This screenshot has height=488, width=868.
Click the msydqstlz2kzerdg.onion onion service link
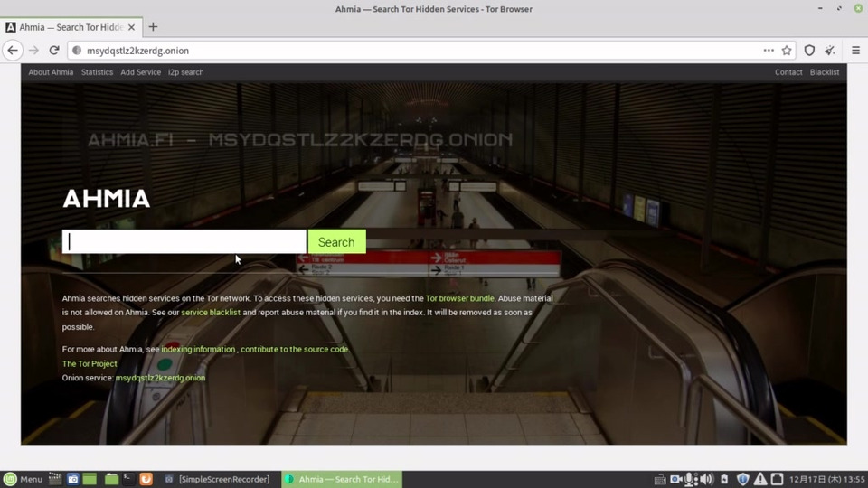click(160, 378)
